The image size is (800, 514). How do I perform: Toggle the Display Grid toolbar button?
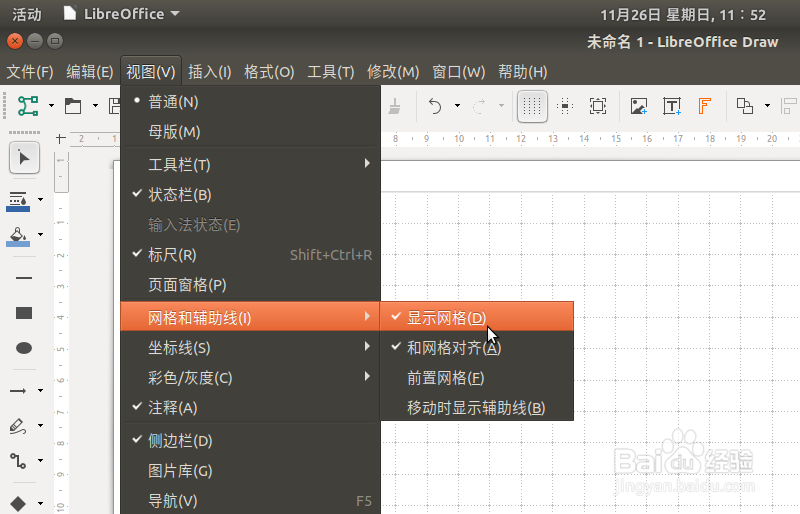click(532, 106)
